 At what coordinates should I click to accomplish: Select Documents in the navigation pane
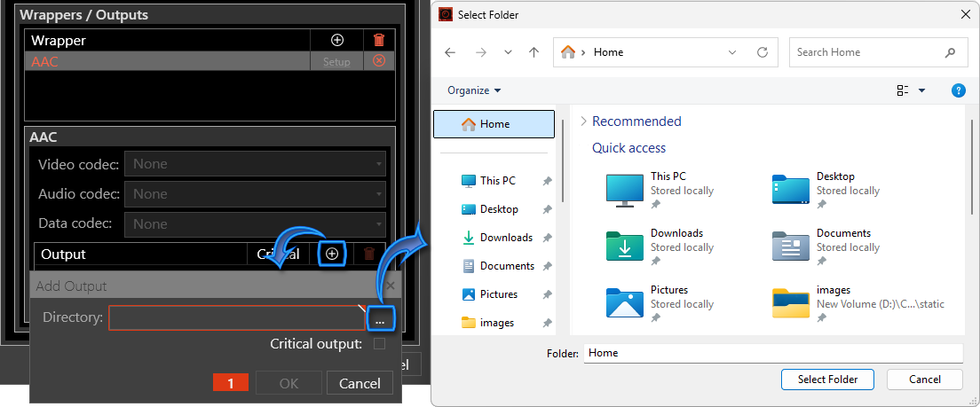[x=507, y=266]
